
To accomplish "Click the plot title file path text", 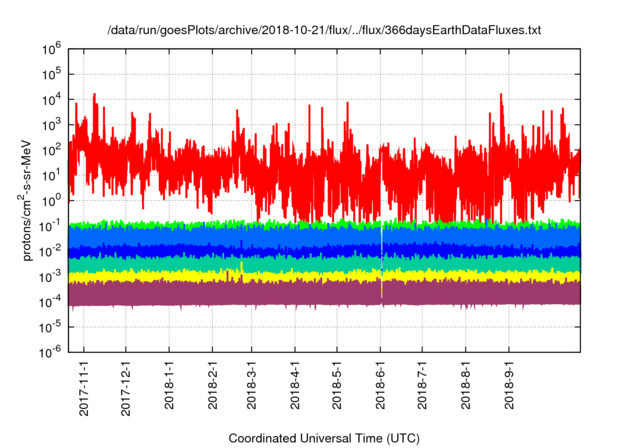I will 324,30.
